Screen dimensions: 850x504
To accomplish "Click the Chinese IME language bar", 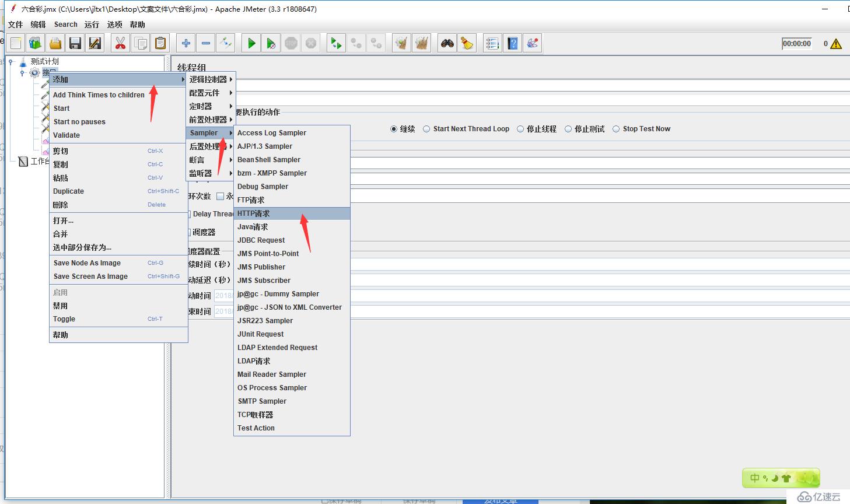I will (x=781, y=478).
